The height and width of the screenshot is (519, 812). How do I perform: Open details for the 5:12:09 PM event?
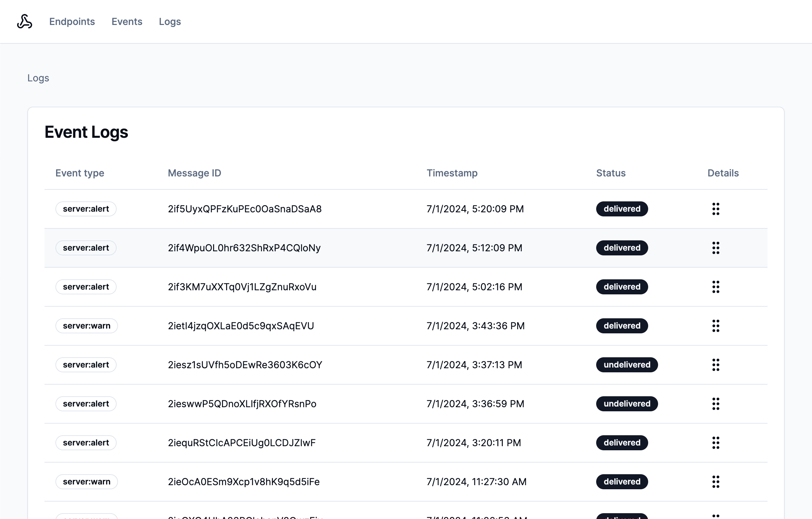(x=716, y=248)
